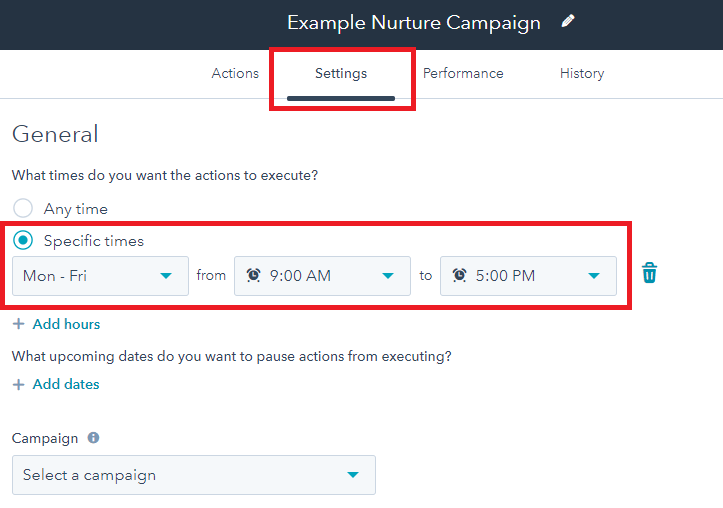Switch to the Performance tab

tap(463, 73)
